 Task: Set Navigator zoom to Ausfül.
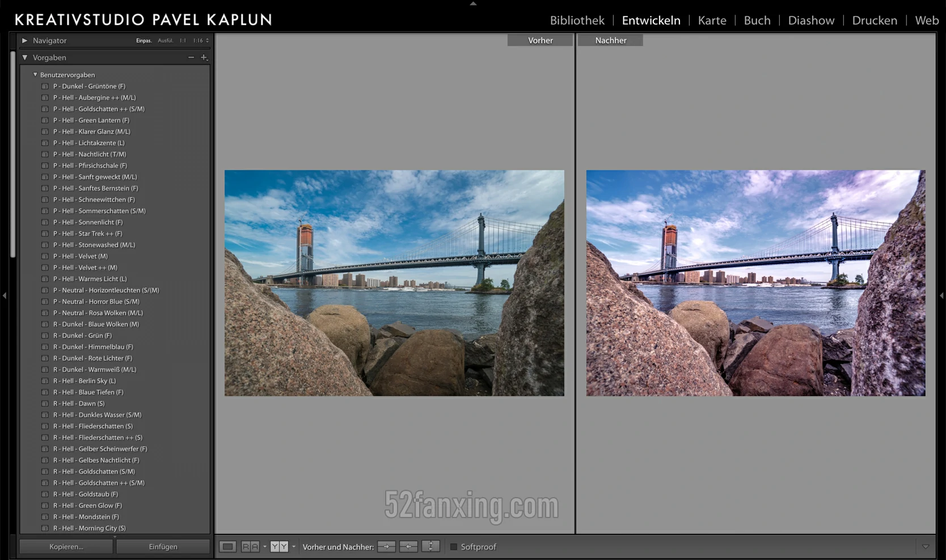[166, 41]
